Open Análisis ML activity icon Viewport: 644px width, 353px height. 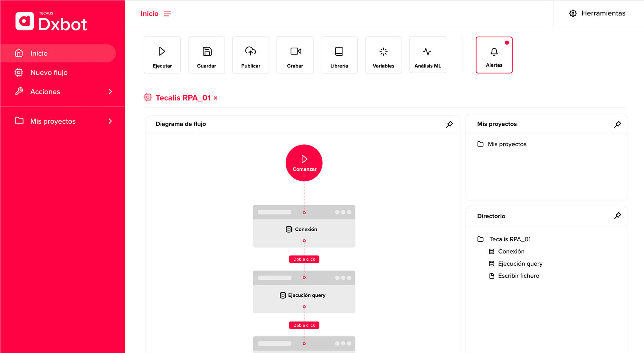[x=427, y=52]
